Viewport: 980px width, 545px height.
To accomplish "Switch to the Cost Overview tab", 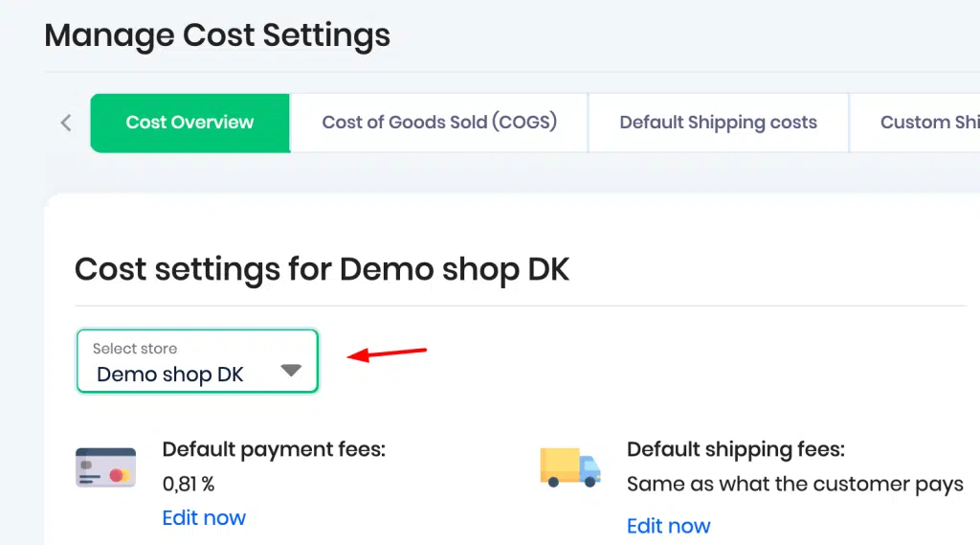I will coord(190,123).
